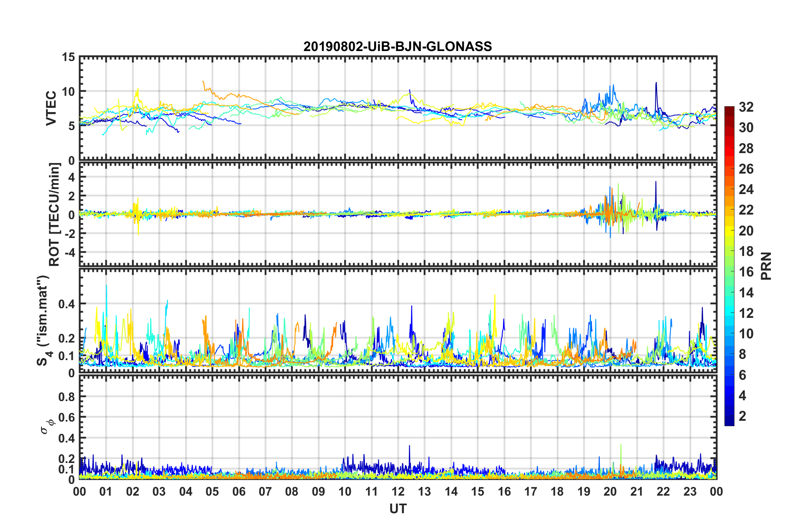Click the plot title 20190802-UiB-BJN-GLONASS
The image size is (796, 532).
[x=398, y=46]
